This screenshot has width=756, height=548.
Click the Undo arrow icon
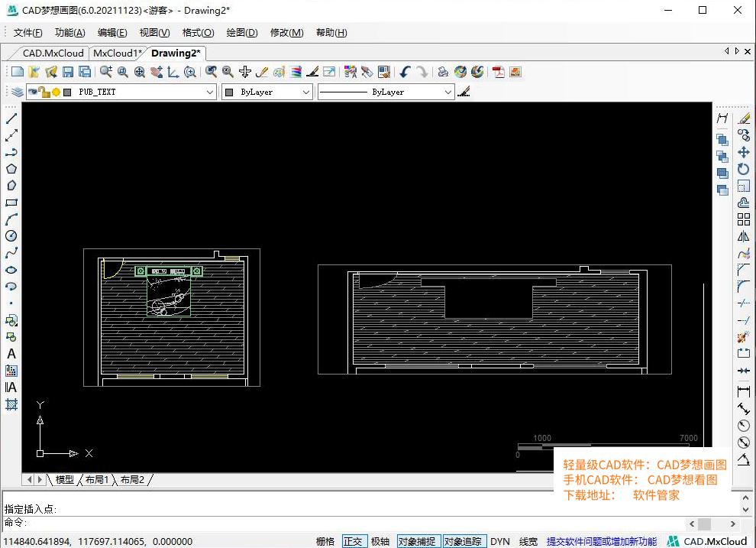pyautogui.click(x=405, y=72)
